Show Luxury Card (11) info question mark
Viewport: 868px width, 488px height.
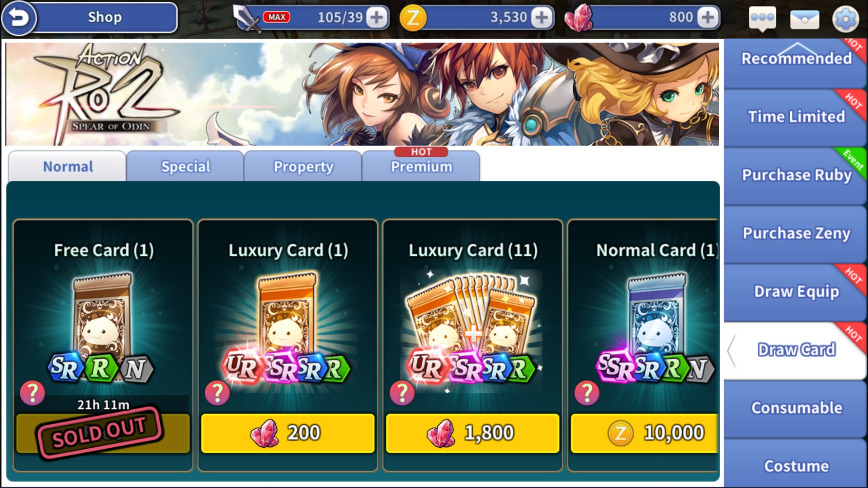tap(402, 393)
